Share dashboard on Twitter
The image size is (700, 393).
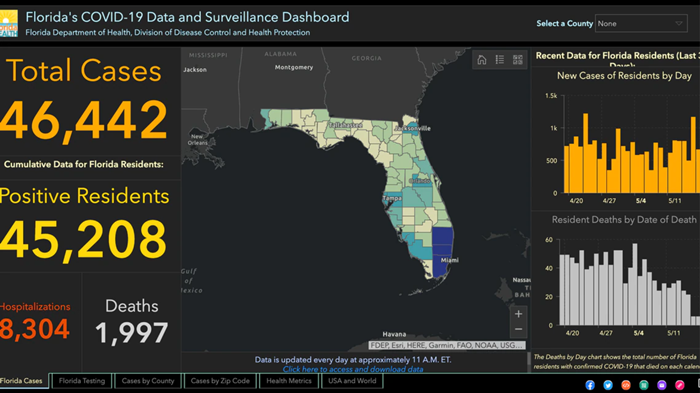(608, 385)
